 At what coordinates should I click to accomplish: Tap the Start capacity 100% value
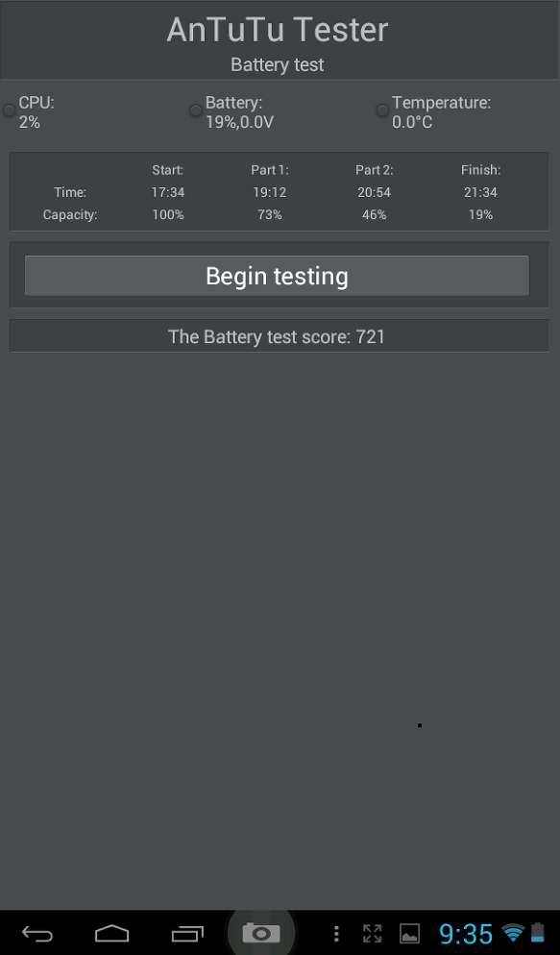pos(168,214)
